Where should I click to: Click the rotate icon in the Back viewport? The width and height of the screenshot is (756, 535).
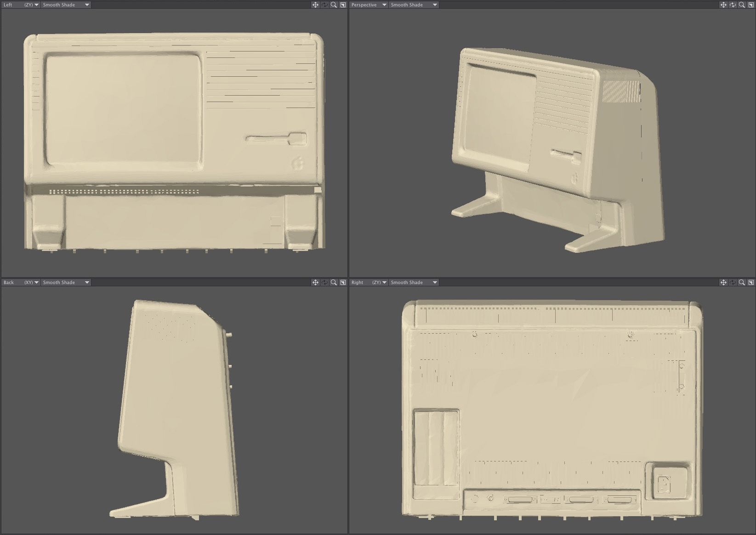[x=325, y=282]
